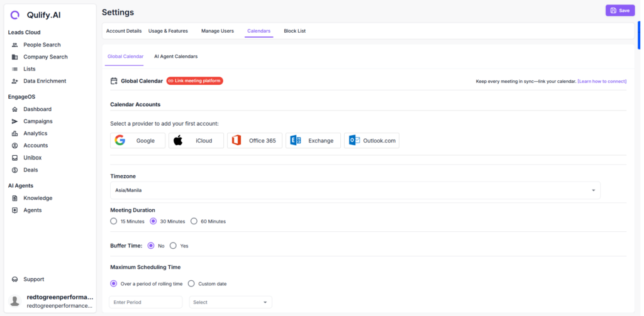Click the Apple iCloud logo icon
644x316 pixels.
pos(178,140)
